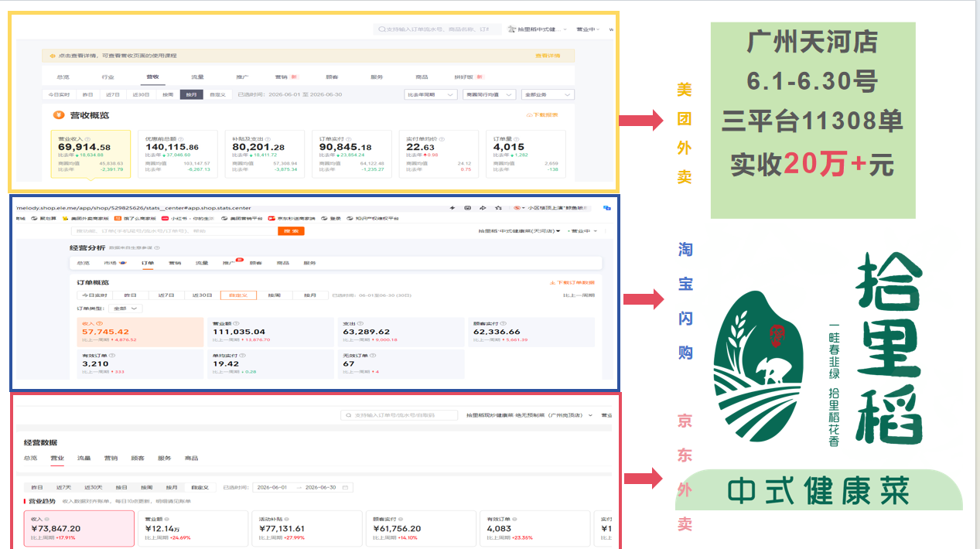Click the orange yen icon beside 营收概览
The height and width of the screenshot is (549, 980).
(58, 115)
